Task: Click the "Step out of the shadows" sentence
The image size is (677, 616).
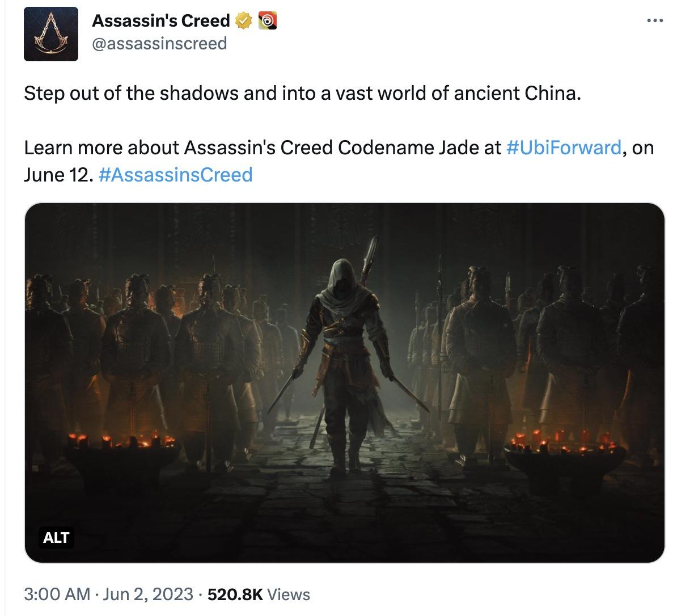Action: 302,93
